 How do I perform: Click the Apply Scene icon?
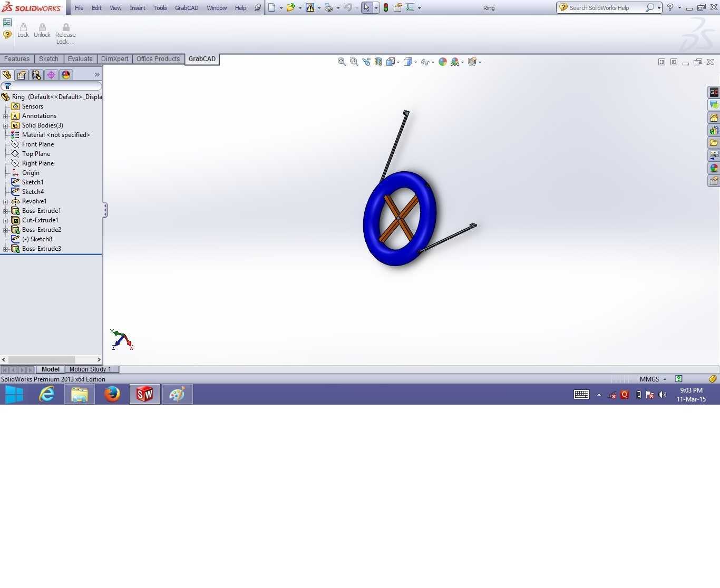coord(455,62)
